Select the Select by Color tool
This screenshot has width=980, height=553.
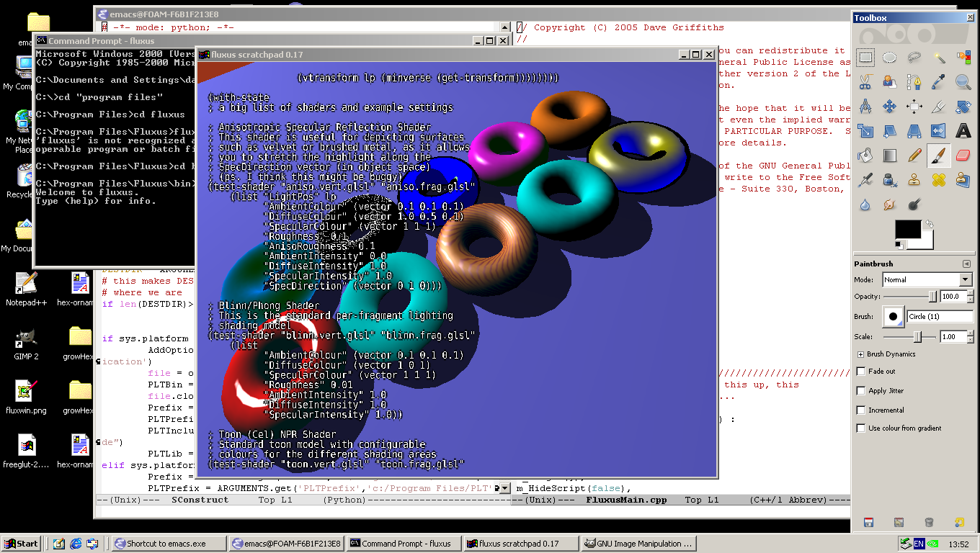[963, 58]
